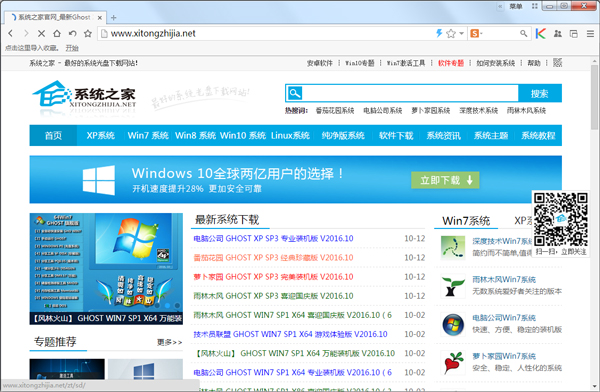Open favorites with the toolbar star icon
Viewport: 600px width, 392px height.
(88, 34)
